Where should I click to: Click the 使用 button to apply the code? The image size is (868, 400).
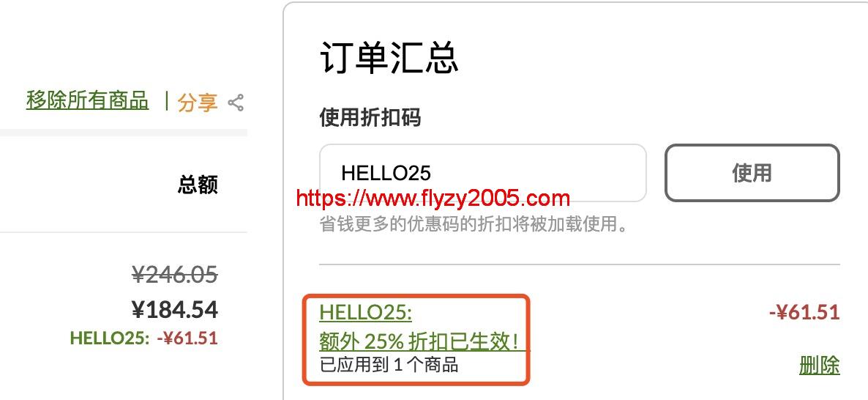coord(752,173)
